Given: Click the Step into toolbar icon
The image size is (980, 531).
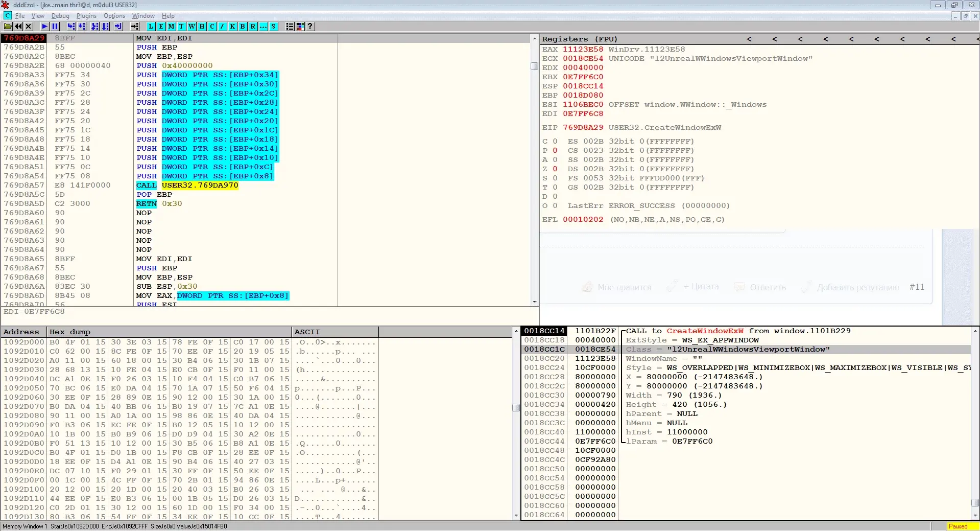Looking at the screenshot, I should 71,27.
